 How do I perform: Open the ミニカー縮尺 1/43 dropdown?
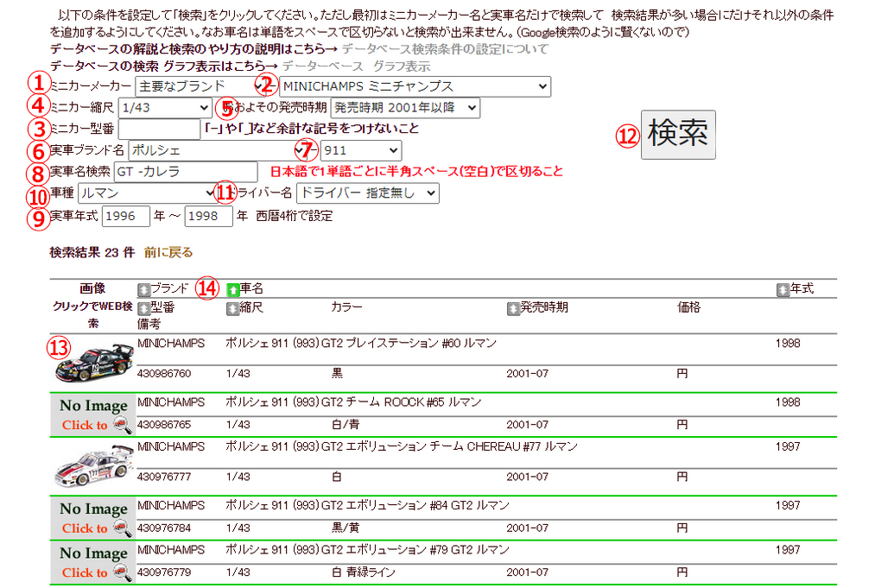(165, 108)
